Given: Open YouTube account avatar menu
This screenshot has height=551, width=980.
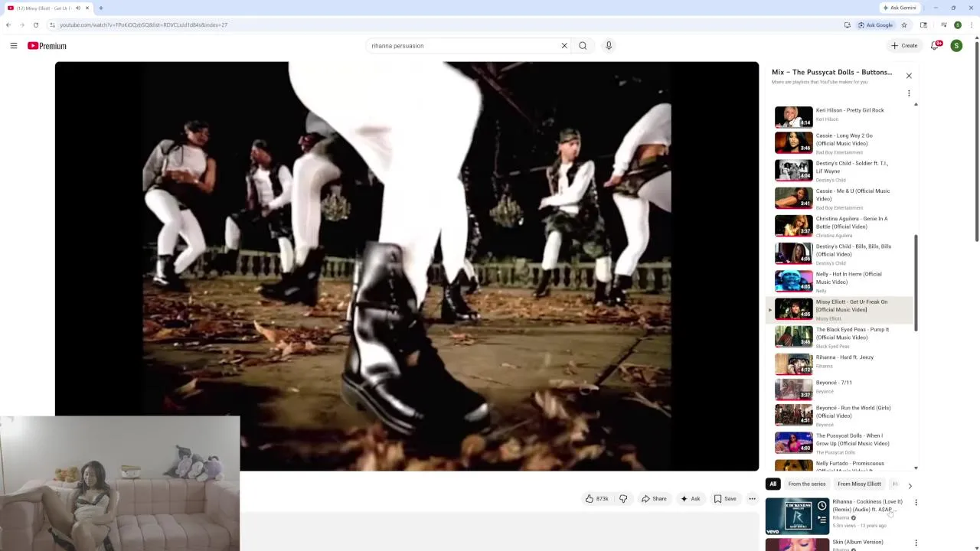Looking at the screenshot, I should point(956,46).
